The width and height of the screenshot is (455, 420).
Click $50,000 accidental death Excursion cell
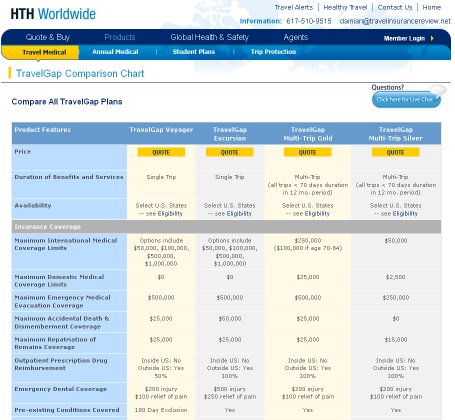230,319
